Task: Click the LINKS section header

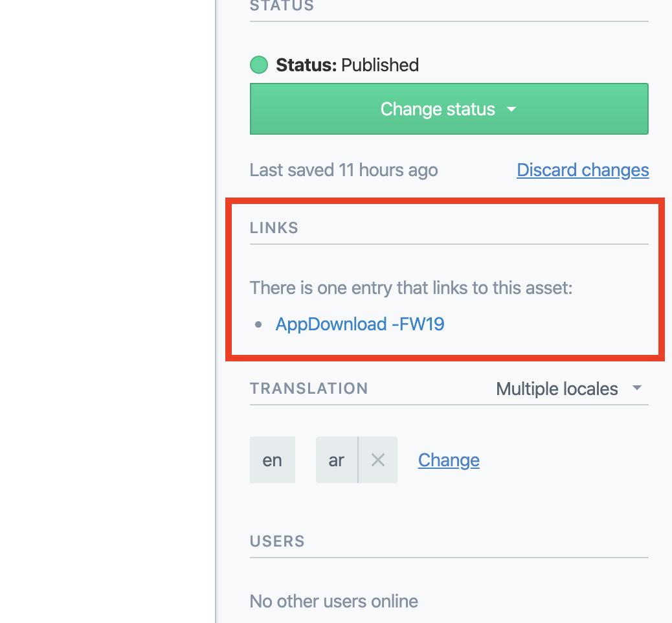Action: (x=273, y=227)
